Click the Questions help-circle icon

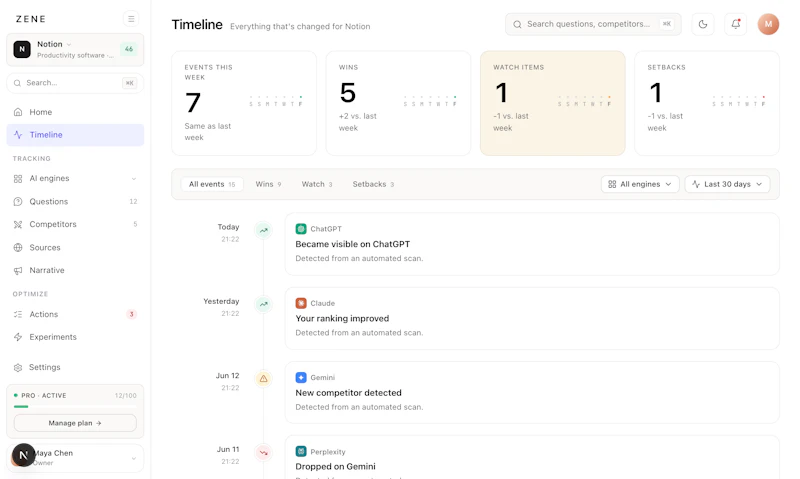(x=18, y=201)
